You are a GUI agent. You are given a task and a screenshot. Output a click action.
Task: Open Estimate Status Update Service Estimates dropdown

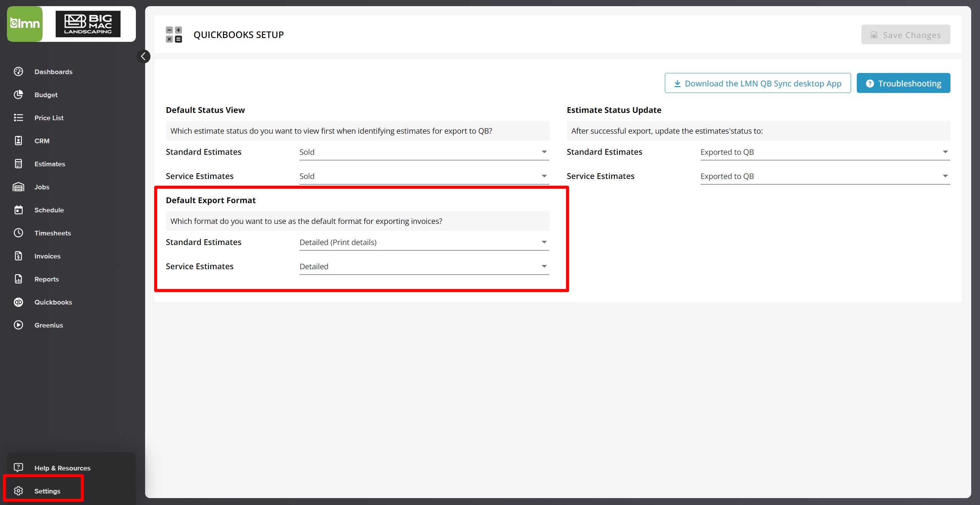tap(825, 176)
